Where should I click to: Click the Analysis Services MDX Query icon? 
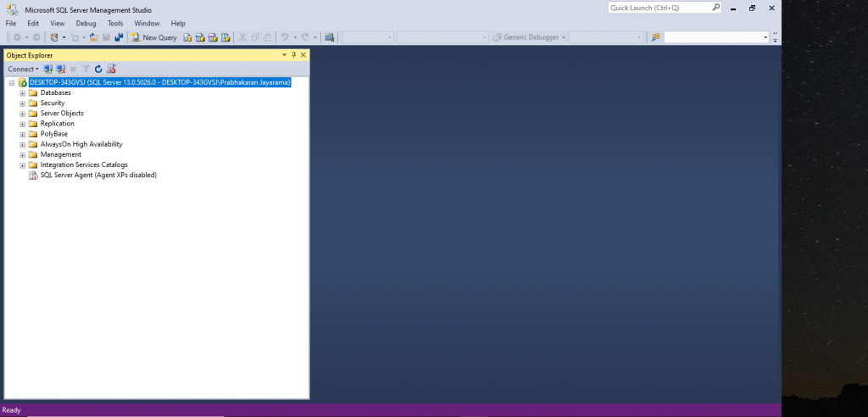tap(200, 37)
